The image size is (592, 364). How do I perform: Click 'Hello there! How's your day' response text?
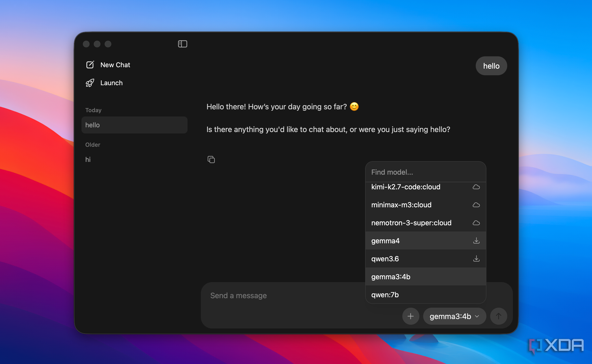283,107
